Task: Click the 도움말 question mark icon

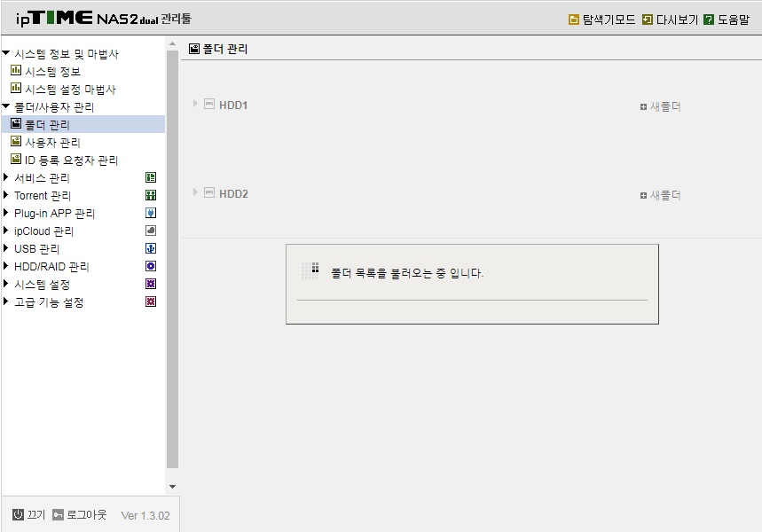Action: (x=709, y=20)
